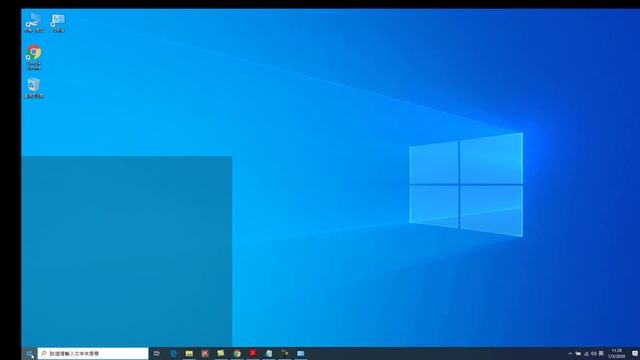Open the red Adobe Acrobat taskbar icon
Viewport: 640px width, 360px height.
point(253,353)
